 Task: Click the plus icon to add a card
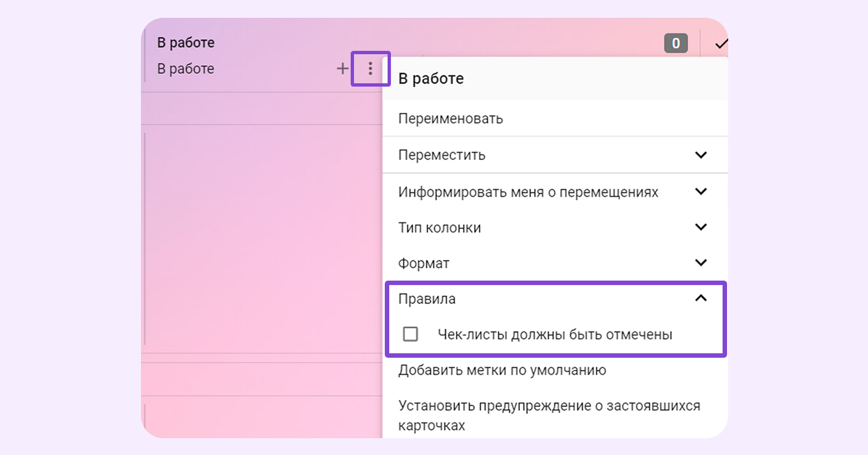(342, 69)
